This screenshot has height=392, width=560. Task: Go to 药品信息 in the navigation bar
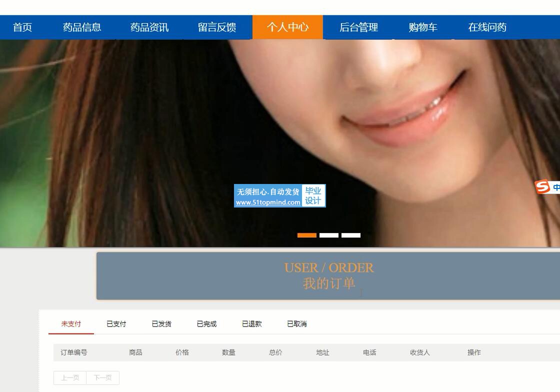[82, 27]
